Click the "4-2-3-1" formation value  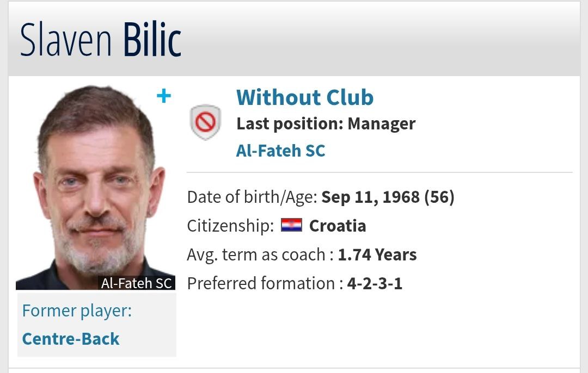375,283
